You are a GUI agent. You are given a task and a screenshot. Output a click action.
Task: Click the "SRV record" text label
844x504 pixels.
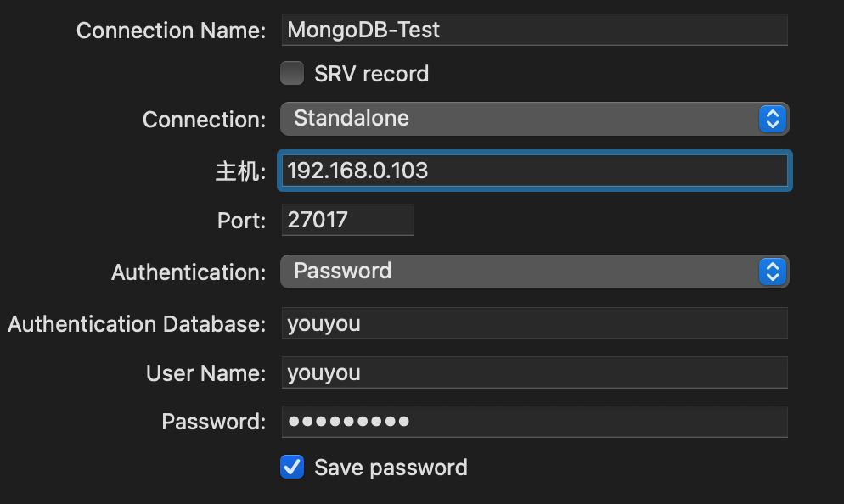pos(371,75)
